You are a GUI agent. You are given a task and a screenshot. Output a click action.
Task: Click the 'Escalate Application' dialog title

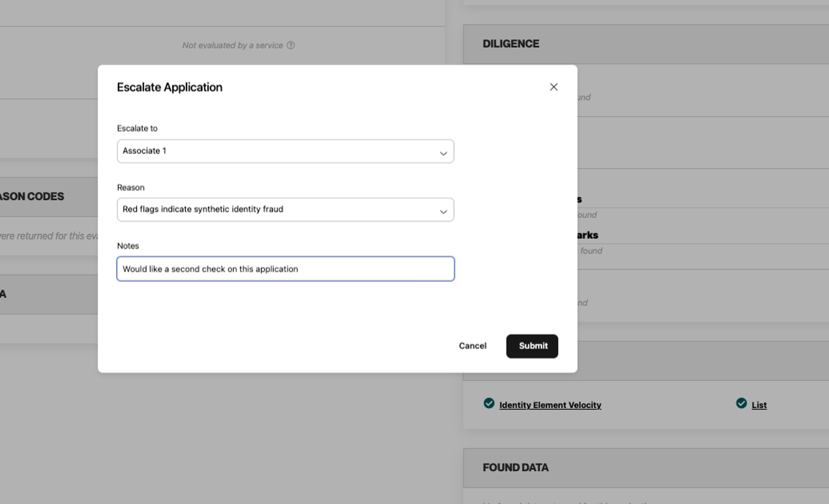click(169, 87)
